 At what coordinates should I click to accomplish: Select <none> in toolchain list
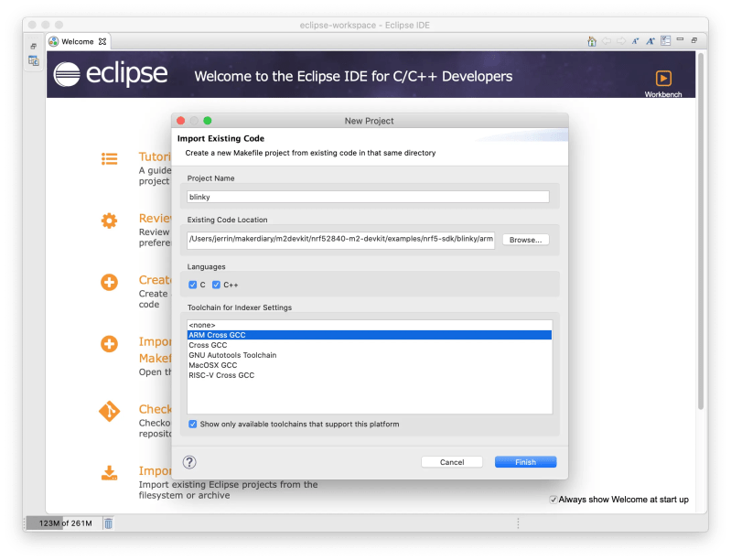coord(370,325)
